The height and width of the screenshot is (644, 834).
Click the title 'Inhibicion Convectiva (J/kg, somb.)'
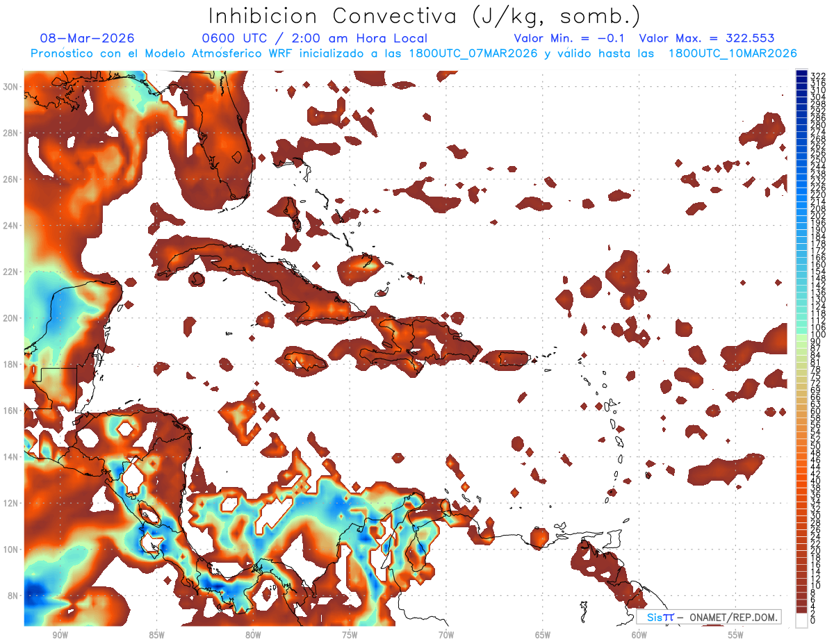point(425,16)
